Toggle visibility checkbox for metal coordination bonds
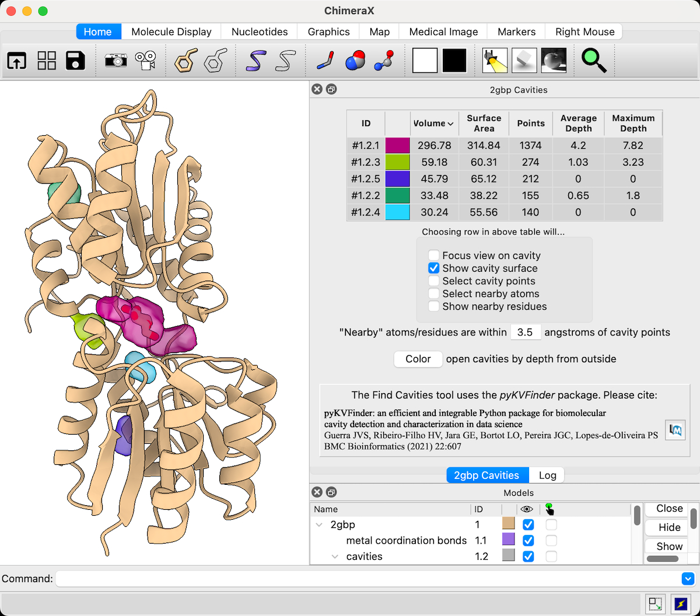Screen dimensions: 700x616 tap(528, 541)
